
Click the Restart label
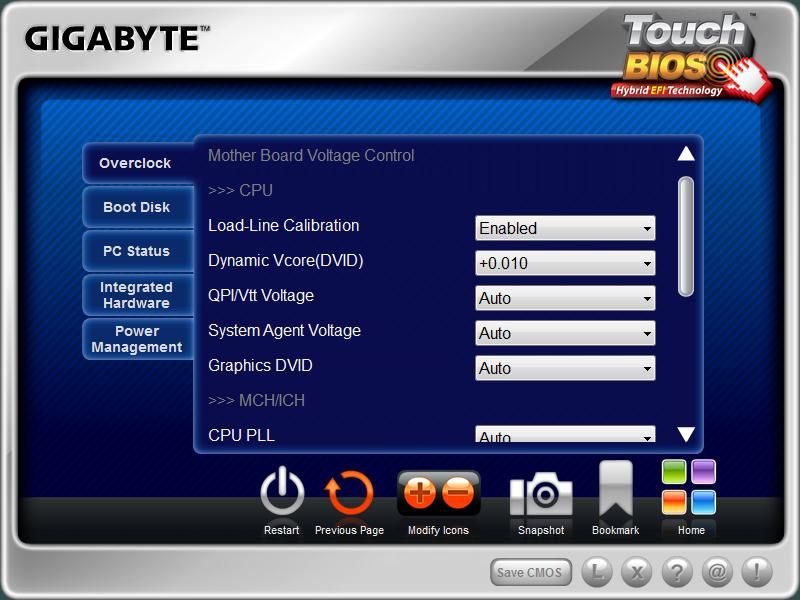(282, 530)
